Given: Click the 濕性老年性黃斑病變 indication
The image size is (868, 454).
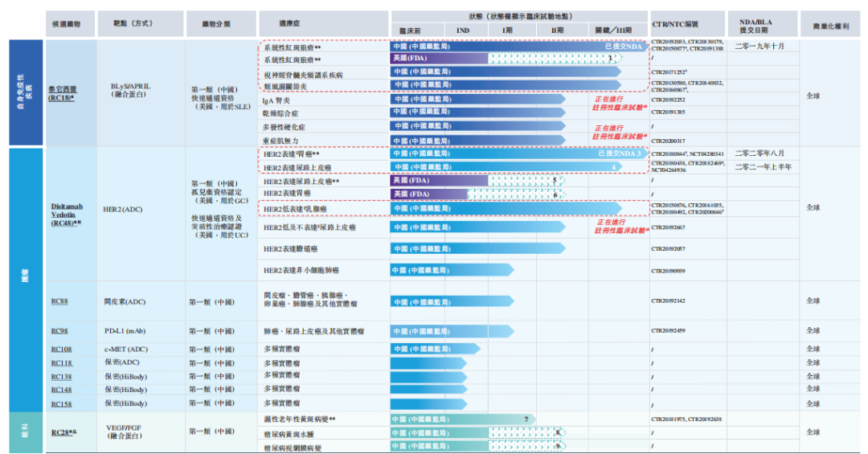Looking at the screenshot, I should (x=300, y=419).
